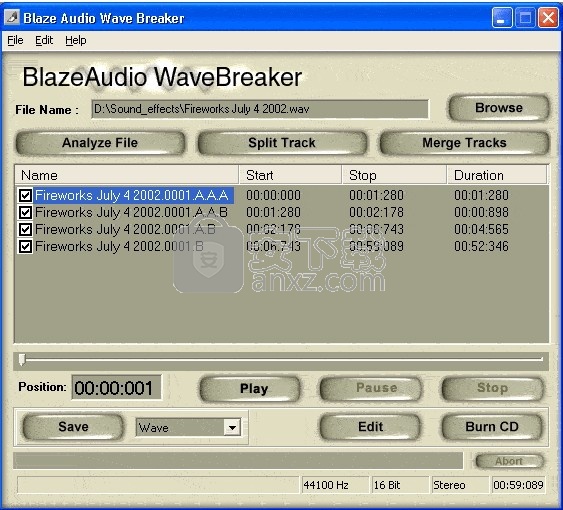563x510 pixels.
Task: Uncheck the Fireworks July 4 2002.0001.A.A.B track
Action: pos(25,213)
